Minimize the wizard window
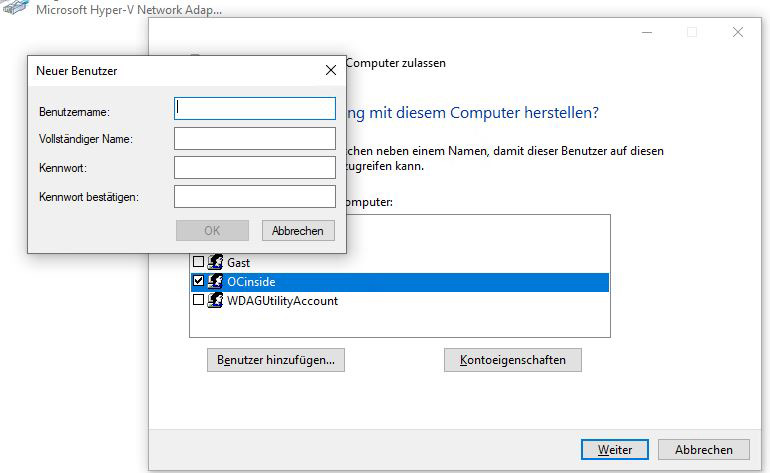Screen dimensions: 770x473 [x=647, y=32]
